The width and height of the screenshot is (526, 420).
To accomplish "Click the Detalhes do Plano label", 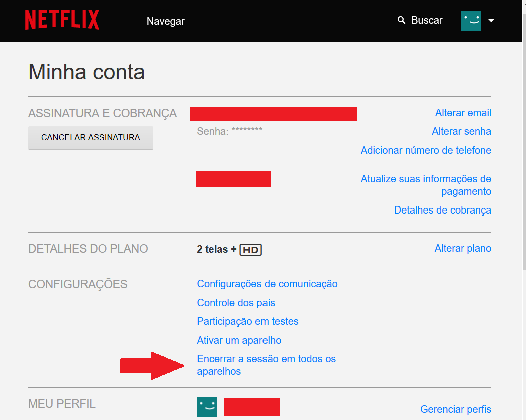I will click(x=88, y=249).
